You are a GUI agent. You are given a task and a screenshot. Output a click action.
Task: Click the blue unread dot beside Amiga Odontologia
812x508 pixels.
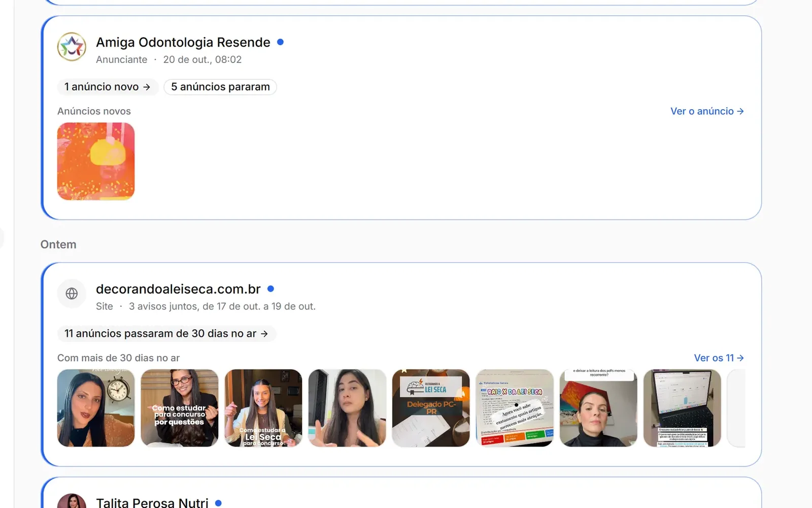280,42
